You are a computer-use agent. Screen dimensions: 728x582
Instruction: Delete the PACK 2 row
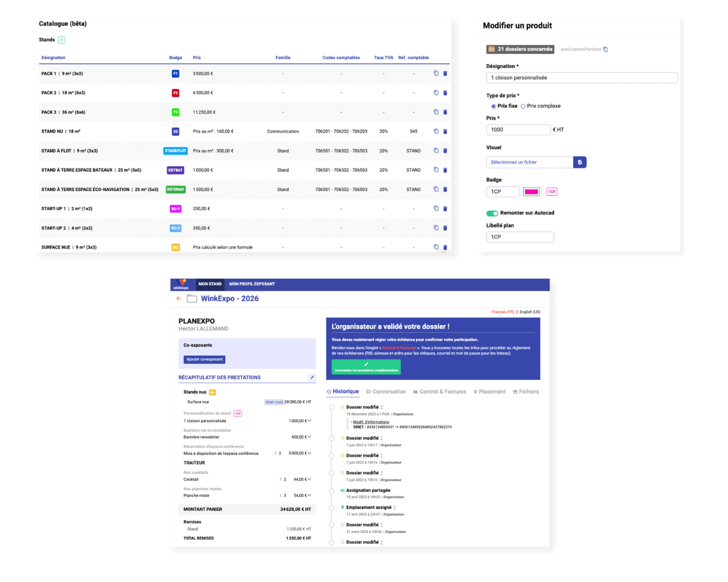[445, 93]
